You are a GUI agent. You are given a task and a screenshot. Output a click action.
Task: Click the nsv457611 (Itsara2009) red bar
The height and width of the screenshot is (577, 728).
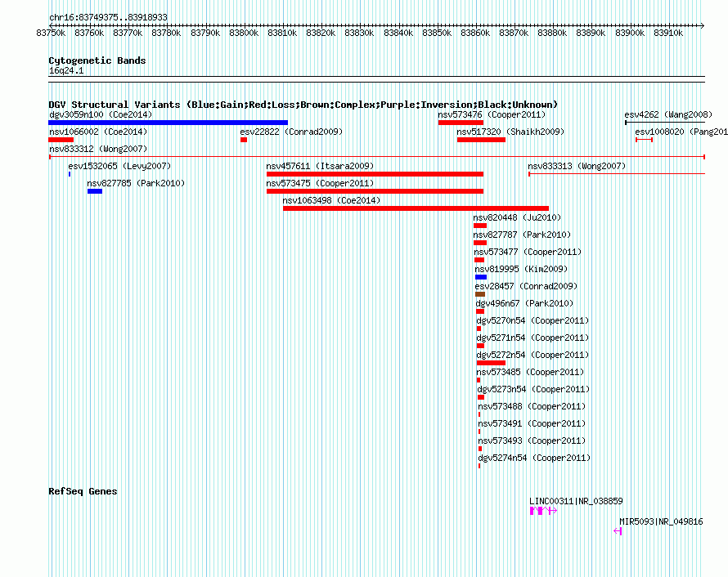[x=375, y=174]
